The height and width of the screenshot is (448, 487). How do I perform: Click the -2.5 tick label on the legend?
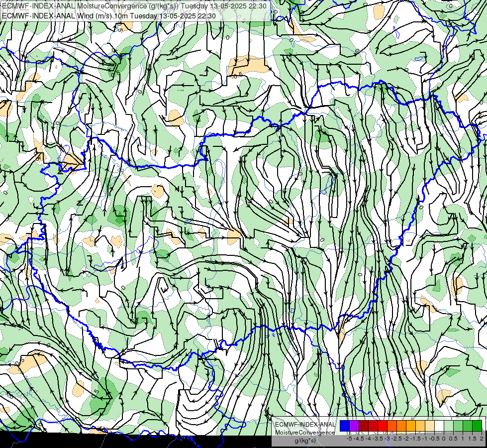[396, 439]
